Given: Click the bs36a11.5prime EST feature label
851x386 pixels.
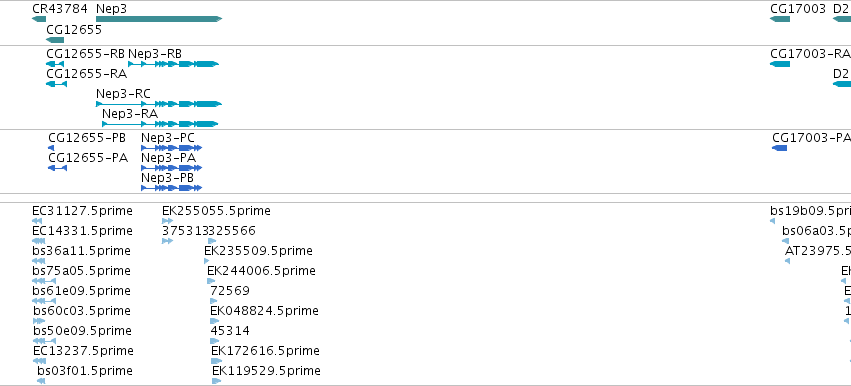Looking at the screenshot, I should tap(81, 251).
